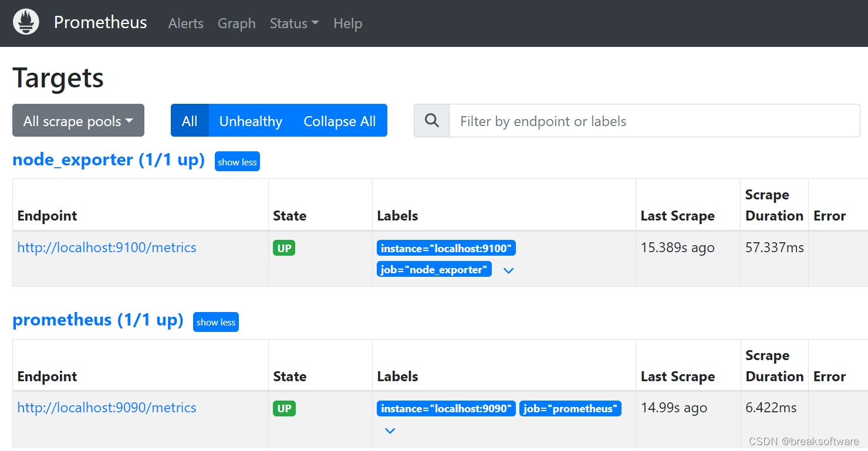Click the search magnifier icon
The image size is (868, 451).
pos(432,121)
